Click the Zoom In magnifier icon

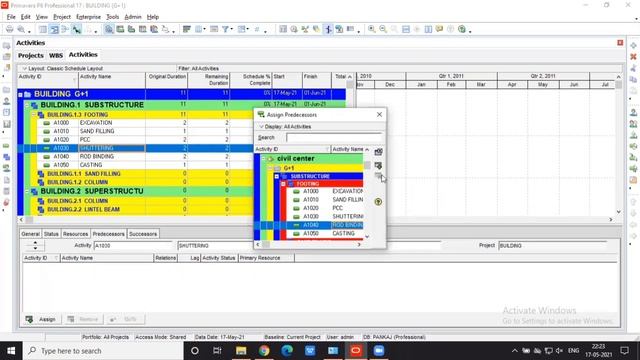371,29
